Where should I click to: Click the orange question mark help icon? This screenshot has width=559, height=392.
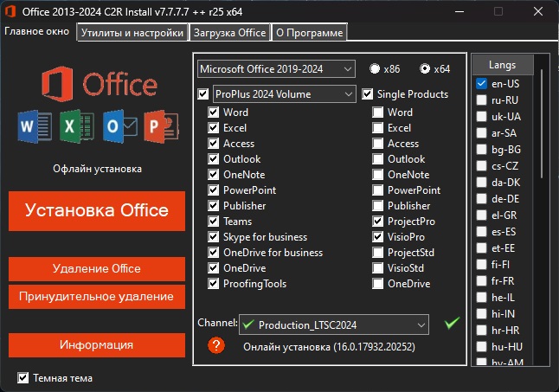(x=216, y=345)
